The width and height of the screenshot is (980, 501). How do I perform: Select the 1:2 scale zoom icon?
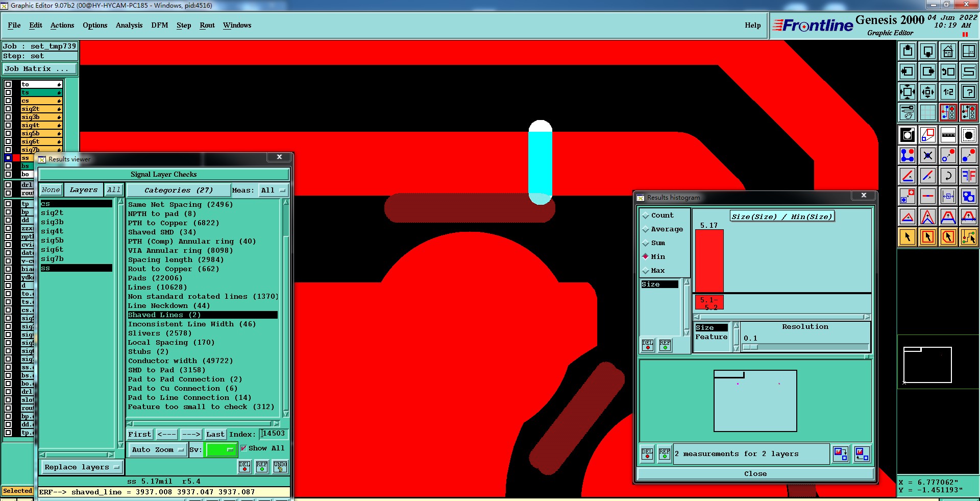pos(948,92)
